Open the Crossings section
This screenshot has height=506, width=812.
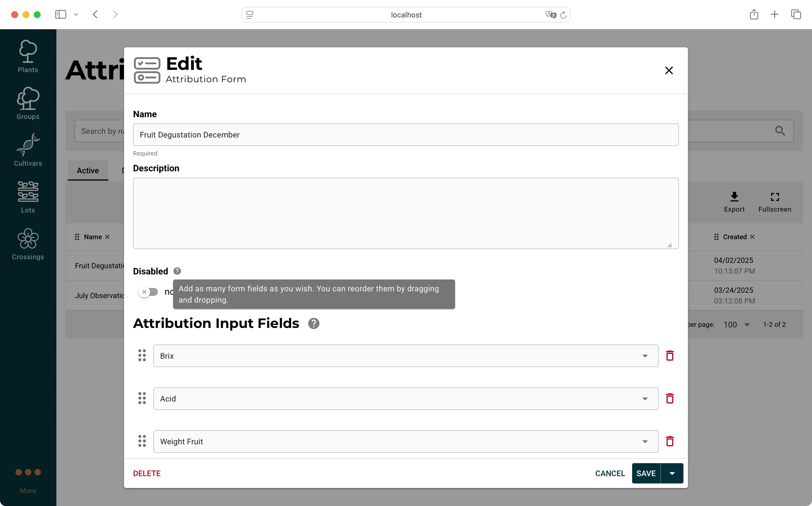point(28,244)
